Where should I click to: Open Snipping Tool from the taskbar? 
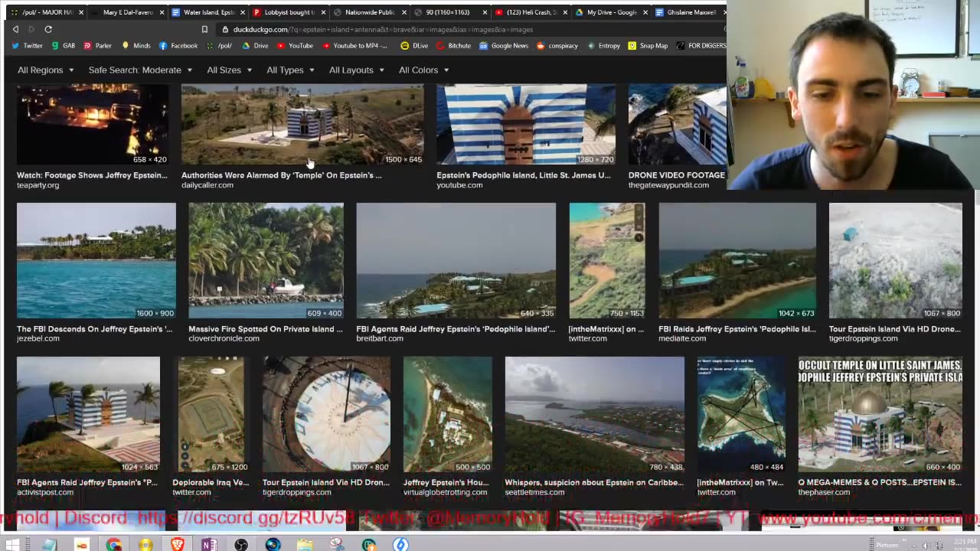[337, 545]
